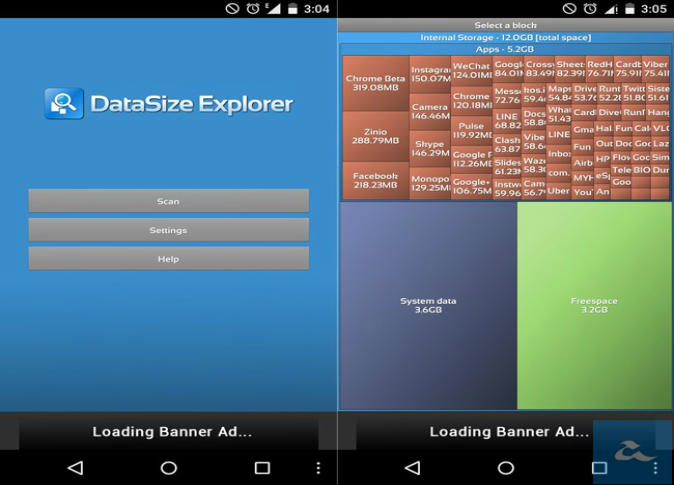
Task: Select the Apps 5.2GB group header
Action: coord(505,49)
